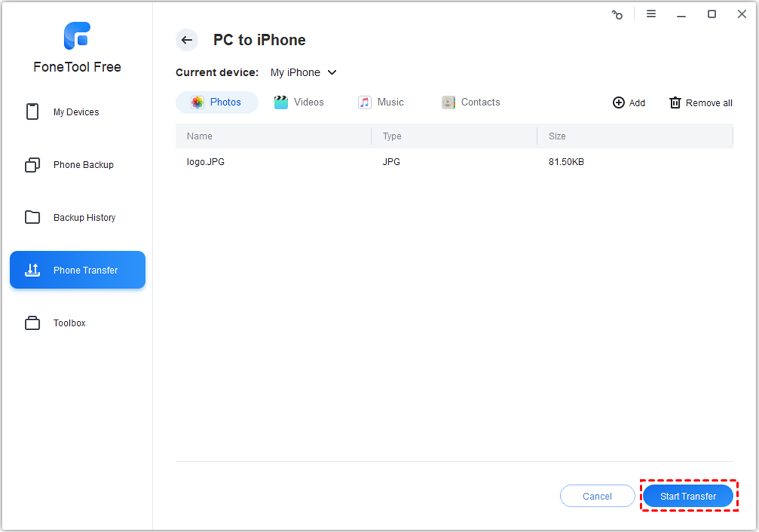Sort by the Size column header
Image resolution: width=759 pixels, height=532 pixels.
(x=557, y=136)
